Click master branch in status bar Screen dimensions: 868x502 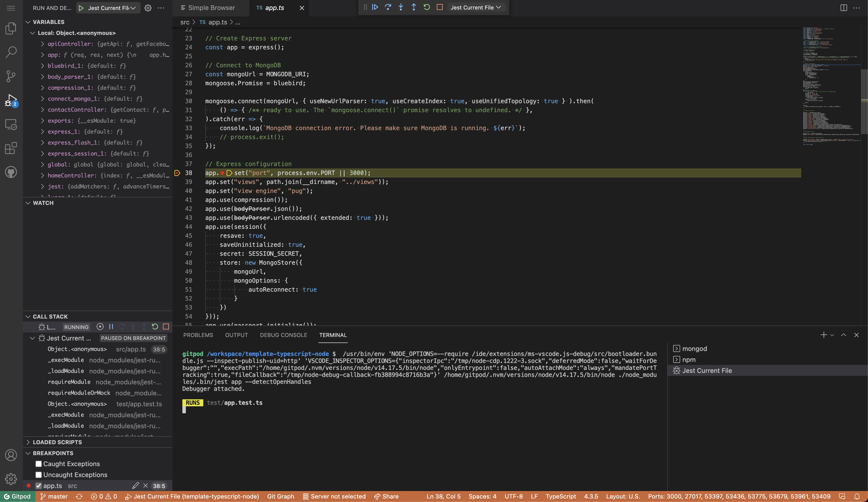[x=54, y=497]
